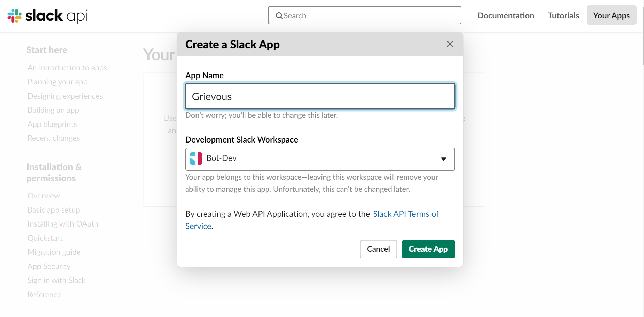The width and height of the screenshot is (644, 317).
Task: Open workspace dropdown arrow
Action: click(443, 159)
